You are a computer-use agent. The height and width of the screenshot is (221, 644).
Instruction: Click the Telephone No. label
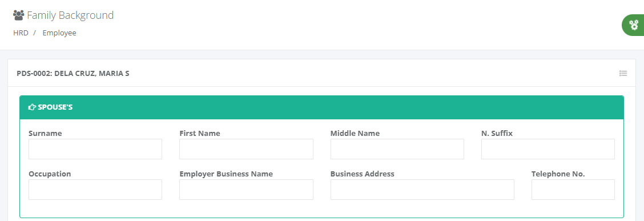(x=558, y=174)
